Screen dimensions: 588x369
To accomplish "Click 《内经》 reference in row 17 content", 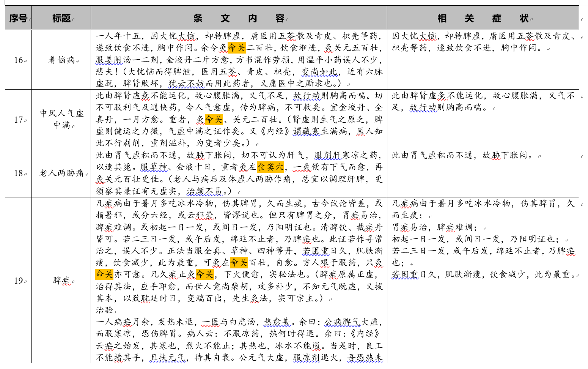I will click(276, 131).
